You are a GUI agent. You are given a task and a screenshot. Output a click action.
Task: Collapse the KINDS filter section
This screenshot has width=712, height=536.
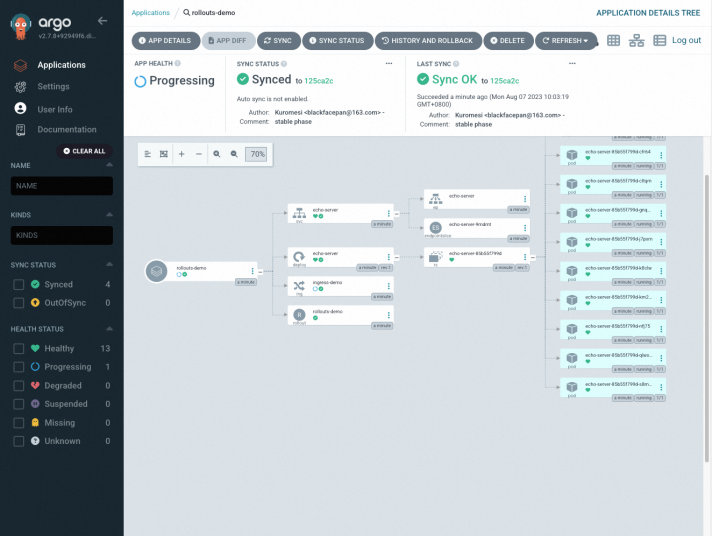click(x=109, y=214)
